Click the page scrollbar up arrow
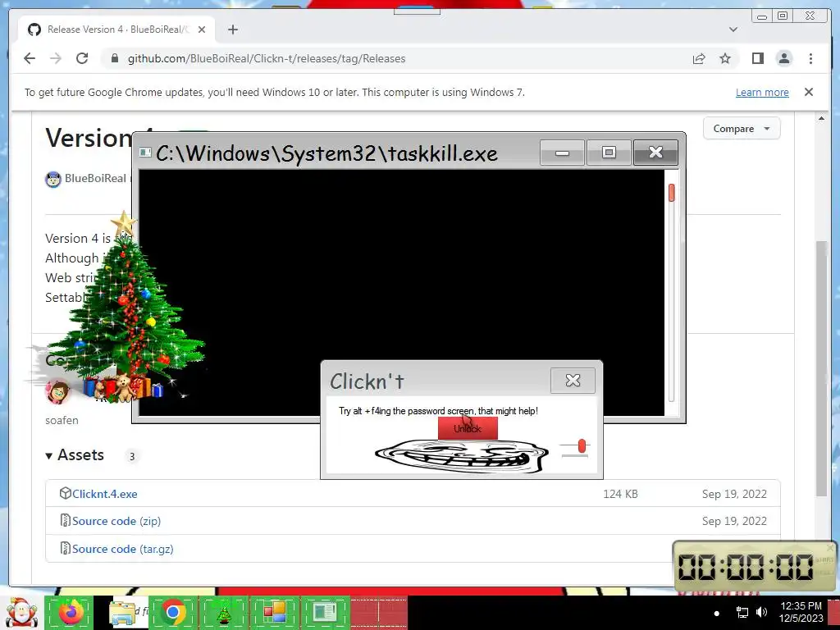Viewport: 840px width, 630px height. click(821, 118)
